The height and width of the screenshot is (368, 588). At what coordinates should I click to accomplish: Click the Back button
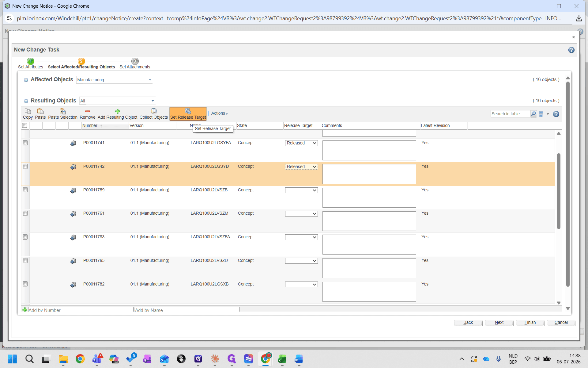[468, 323]
